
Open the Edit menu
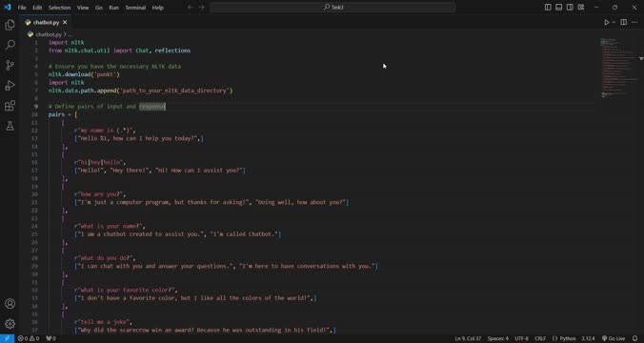tap(37, 8)
